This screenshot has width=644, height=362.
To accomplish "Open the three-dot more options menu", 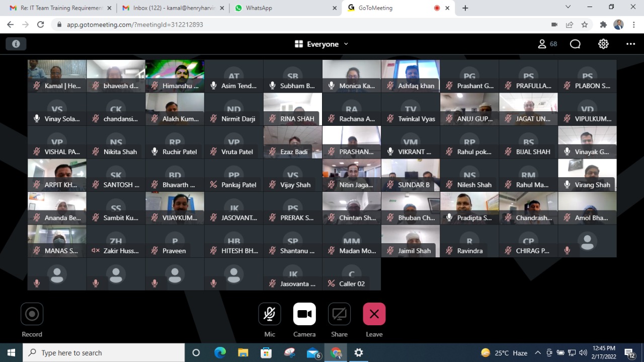I will [630, 44].
